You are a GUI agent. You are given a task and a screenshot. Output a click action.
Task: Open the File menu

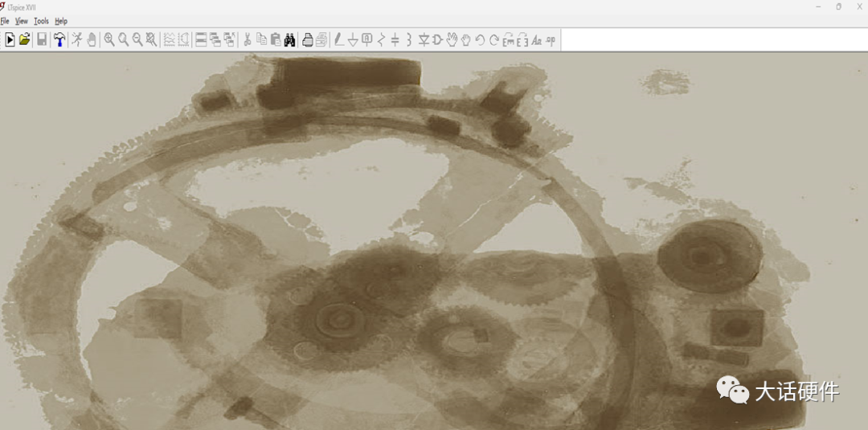click(5, 21)
